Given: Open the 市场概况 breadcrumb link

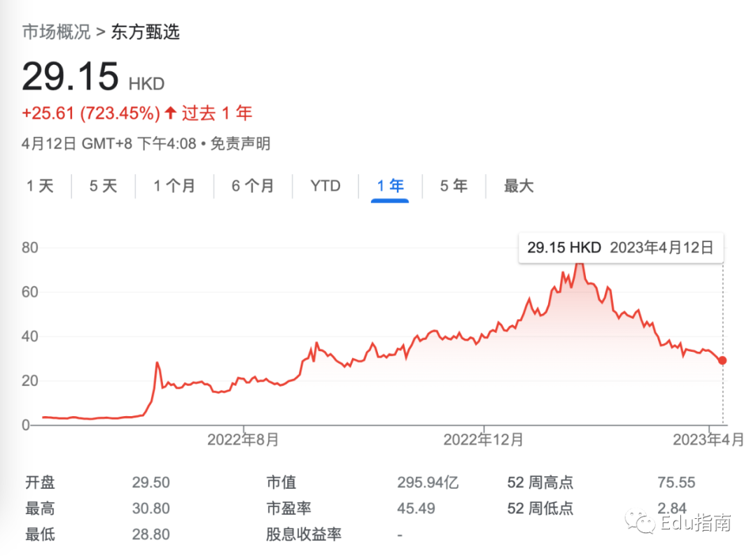Looking at the screenshot, I should point(57,31).
